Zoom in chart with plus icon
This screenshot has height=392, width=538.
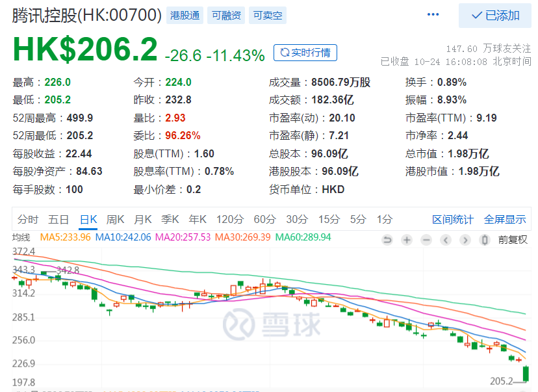407,240
